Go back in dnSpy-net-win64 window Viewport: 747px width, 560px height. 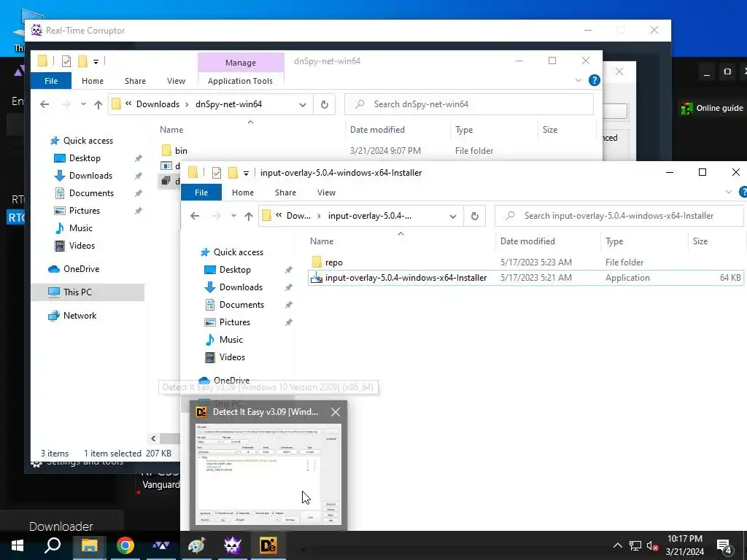coord(44,104)
